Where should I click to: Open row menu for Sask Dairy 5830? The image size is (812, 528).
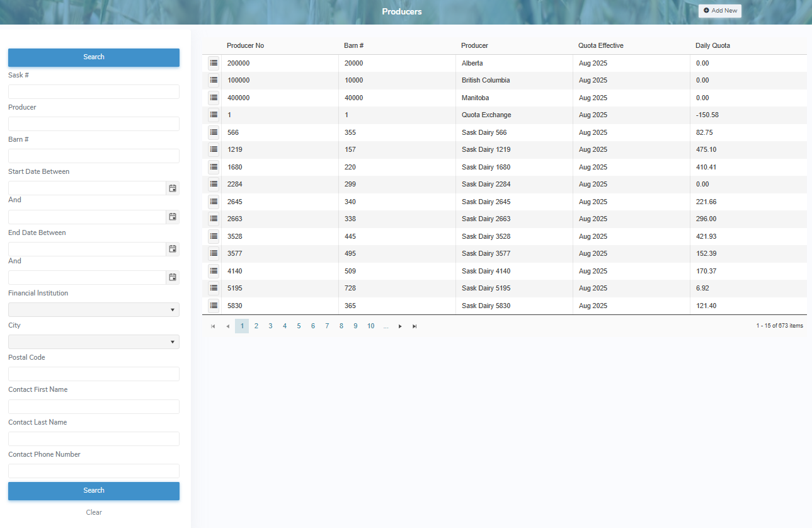click(214, 306)
